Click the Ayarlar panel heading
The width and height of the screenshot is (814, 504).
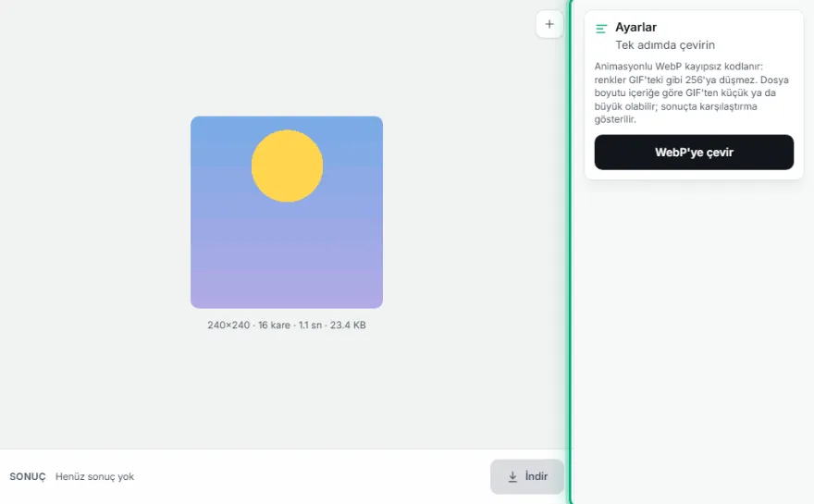point(635,27)
